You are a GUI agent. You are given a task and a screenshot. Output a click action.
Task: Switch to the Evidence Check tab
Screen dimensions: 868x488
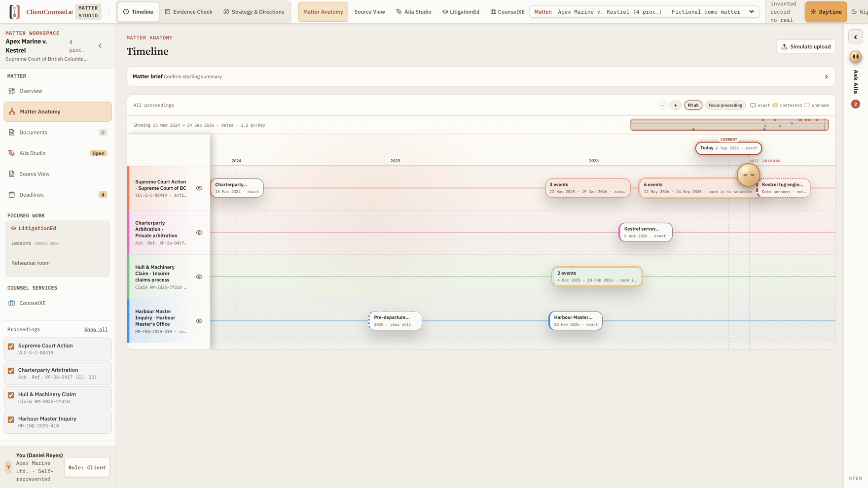(189, 12)
